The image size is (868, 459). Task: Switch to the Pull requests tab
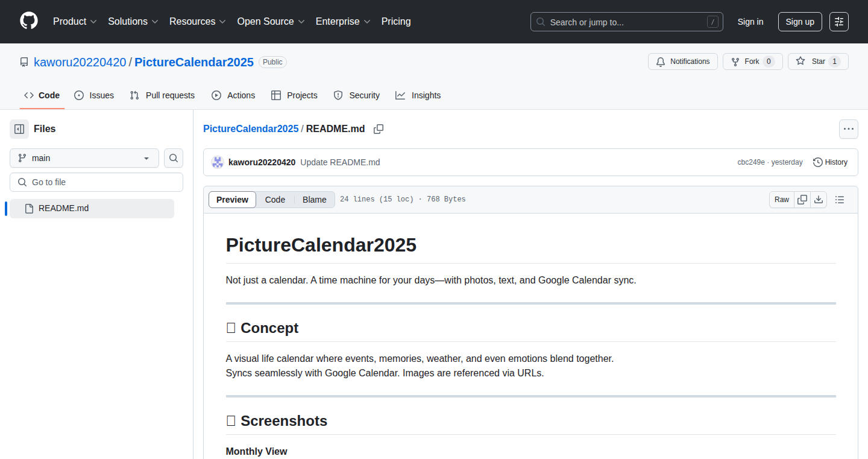click(x=162, y=95)
